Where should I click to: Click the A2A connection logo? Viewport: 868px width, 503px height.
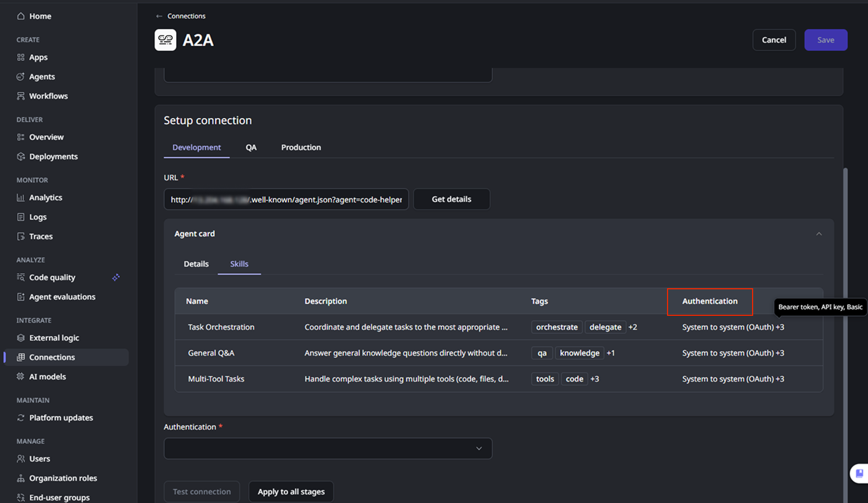pos(165,40)
